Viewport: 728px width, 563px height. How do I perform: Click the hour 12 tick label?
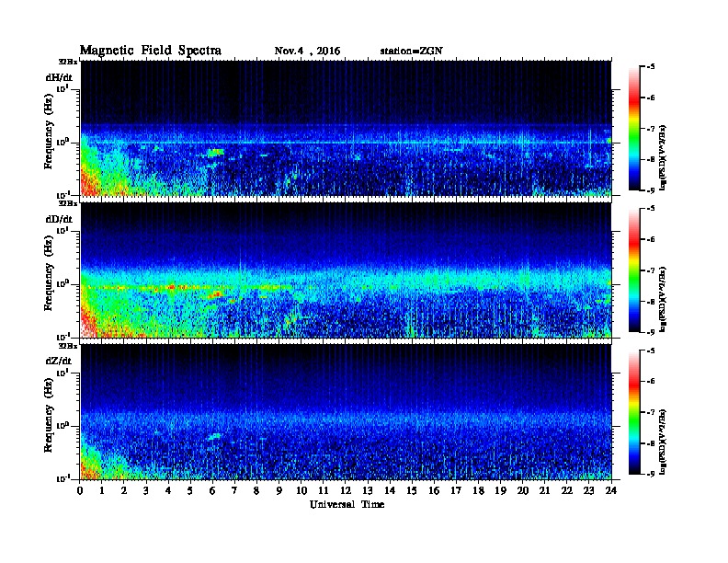point(346,490)
